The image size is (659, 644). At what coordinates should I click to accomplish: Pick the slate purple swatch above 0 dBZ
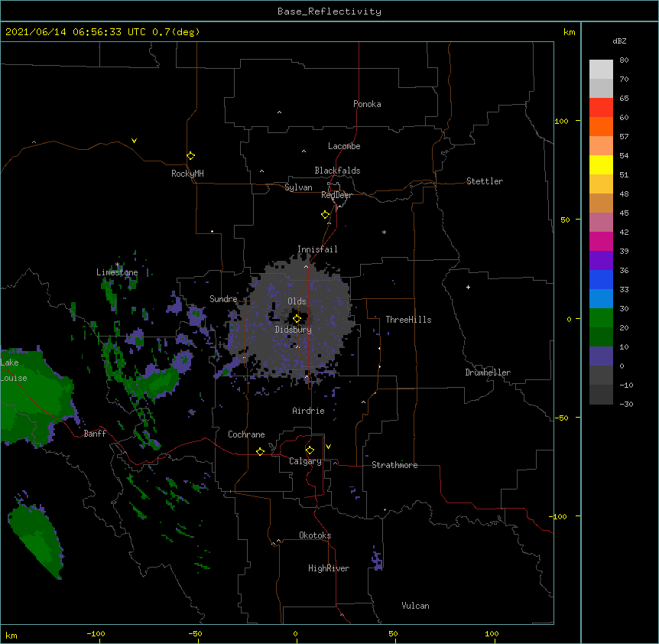click(601, 356)
